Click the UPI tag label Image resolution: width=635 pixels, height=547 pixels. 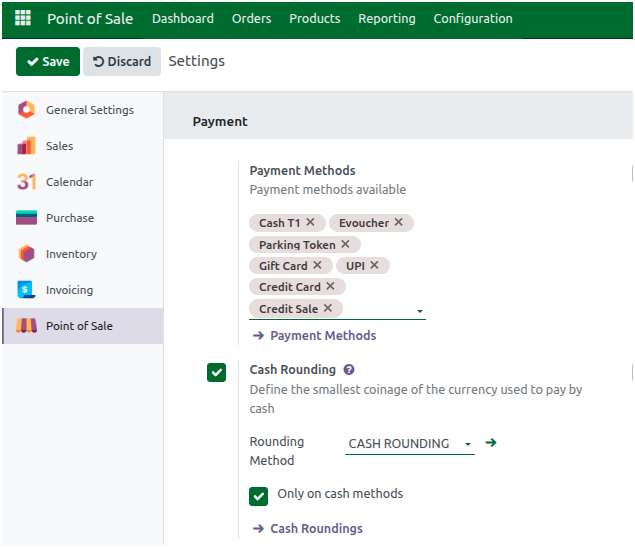point(355,266)
